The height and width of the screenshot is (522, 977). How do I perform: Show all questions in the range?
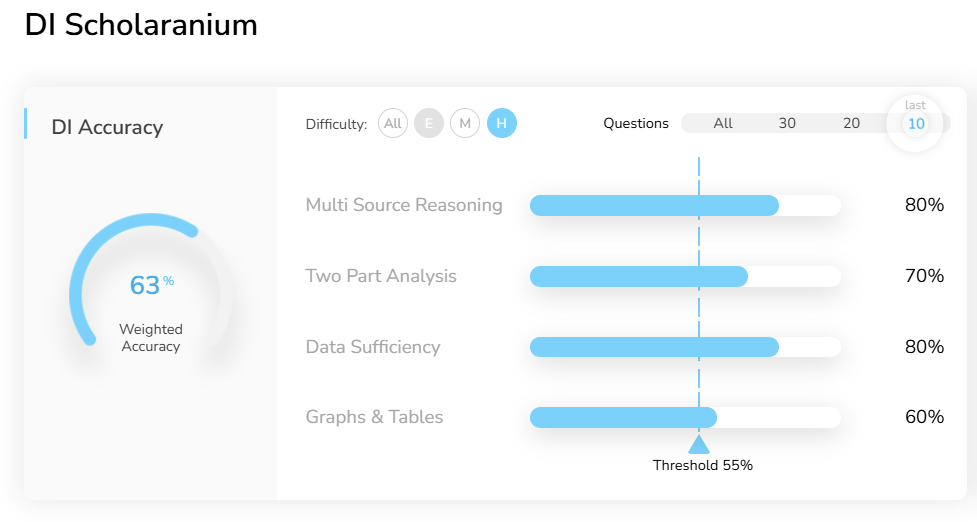point(723,124)
